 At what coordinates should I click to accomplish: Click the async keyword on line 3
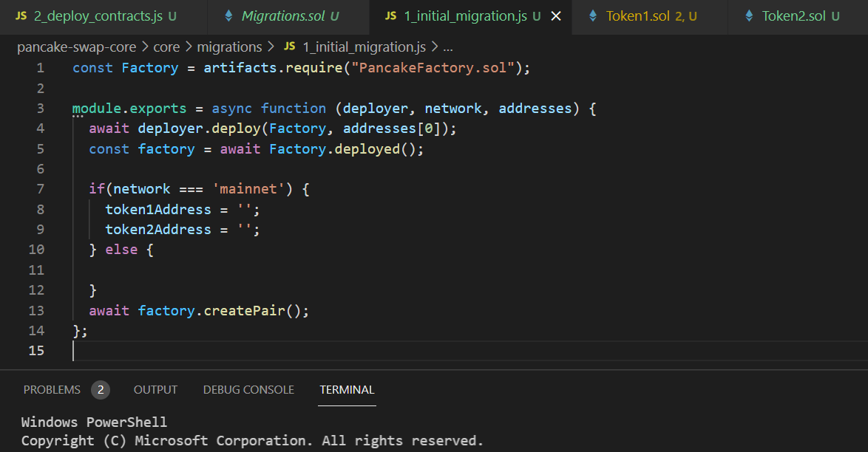(x=232, y=109)
